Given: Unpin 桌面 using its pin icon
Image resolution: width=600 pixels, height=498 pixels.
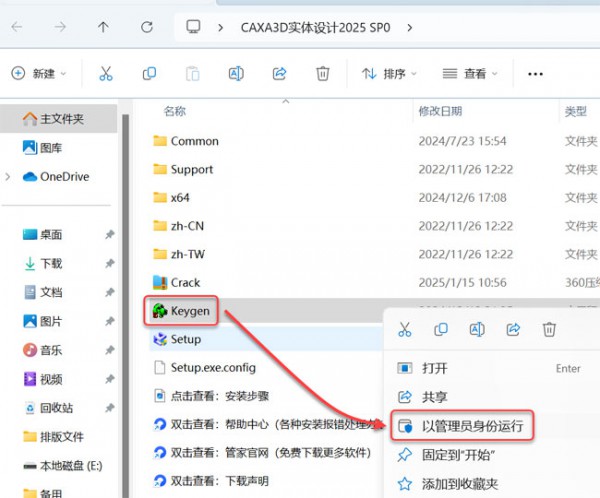Looking at the screenshot, I should click(x=110, y=234).
